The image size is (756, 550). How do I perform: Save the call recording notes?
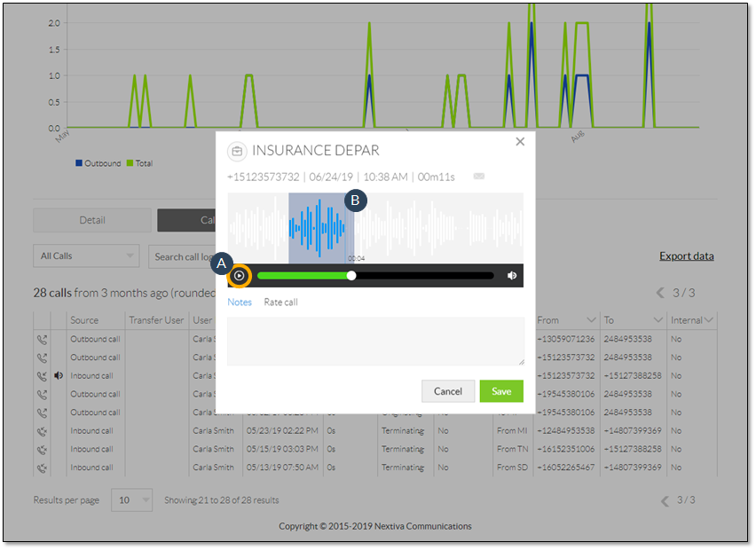pos(501,390)
